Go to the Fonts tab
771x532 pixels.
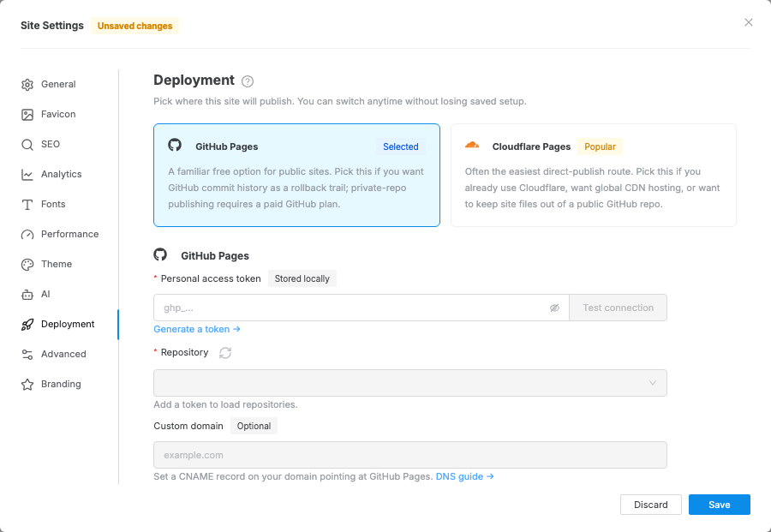pyautogui.click(x=69, y=204)
